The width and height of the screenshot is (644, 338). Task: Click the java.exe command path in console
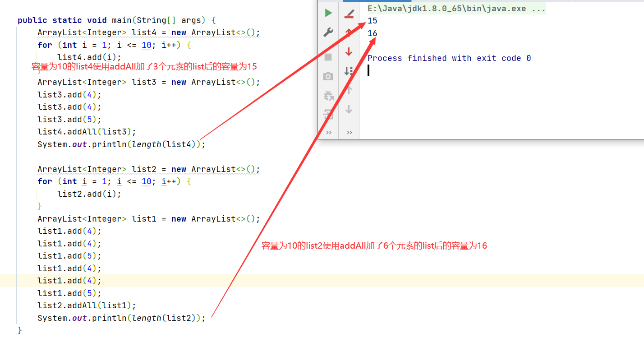[456, 9]
